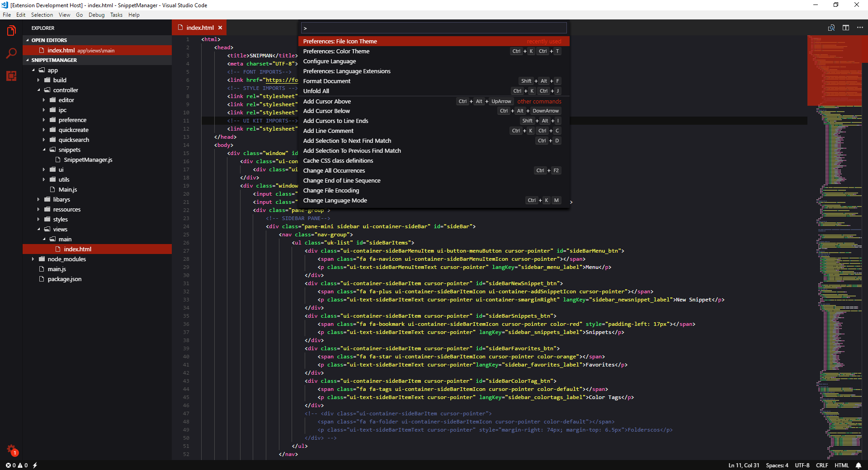The image size is (868, 470).
Task: Click the lightning bolt icon in status bar
Action: coord(35,465)
